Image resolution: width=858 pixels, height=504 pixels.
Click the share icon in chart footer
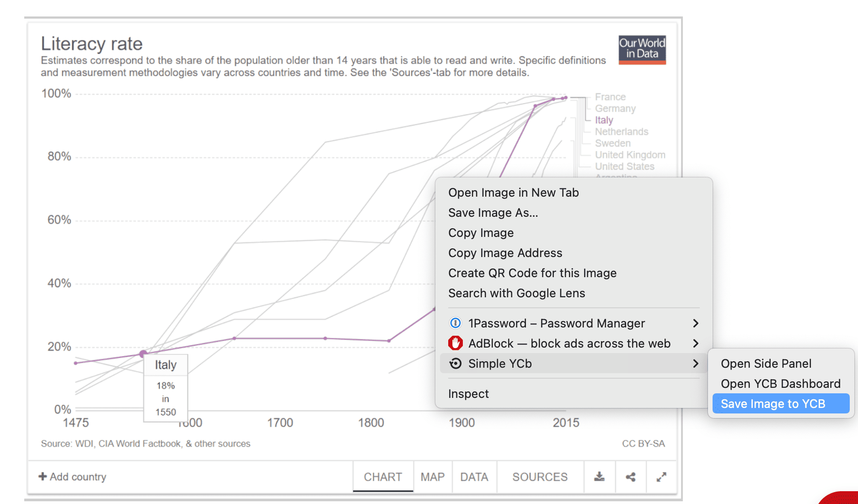631,477
